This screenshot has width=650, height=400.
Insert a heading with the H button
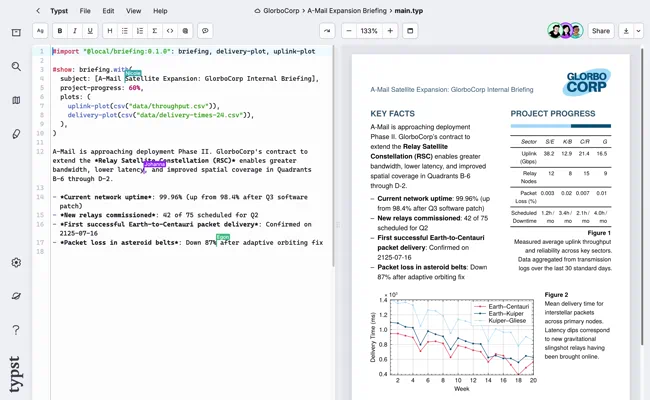pyautogui.click(x=110, y=31)
